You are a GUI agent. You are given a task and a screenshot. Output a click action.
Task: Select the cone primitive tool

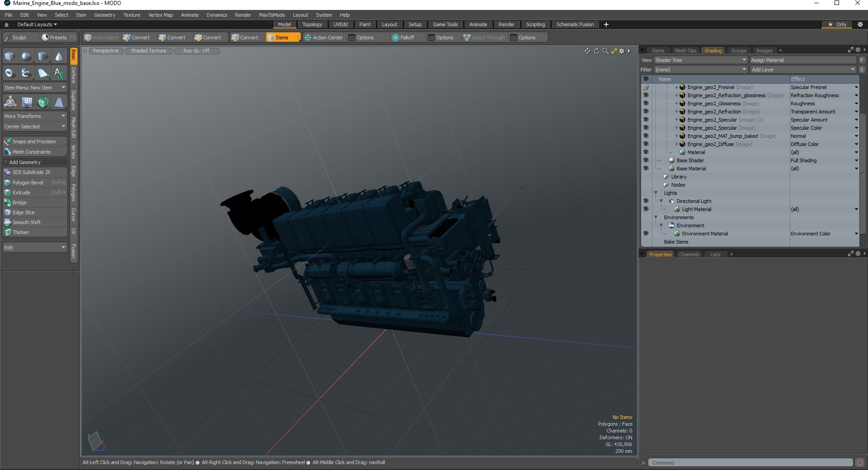tap(59, 56)
